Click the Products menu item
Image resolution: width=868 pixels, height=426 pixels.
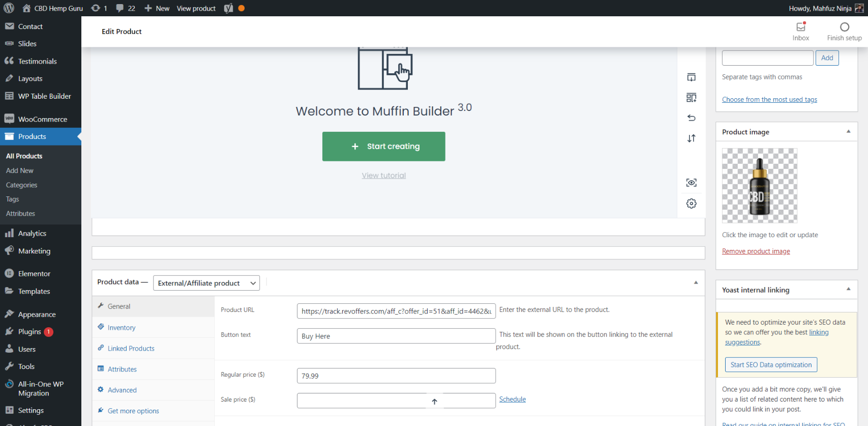point(41,136)
